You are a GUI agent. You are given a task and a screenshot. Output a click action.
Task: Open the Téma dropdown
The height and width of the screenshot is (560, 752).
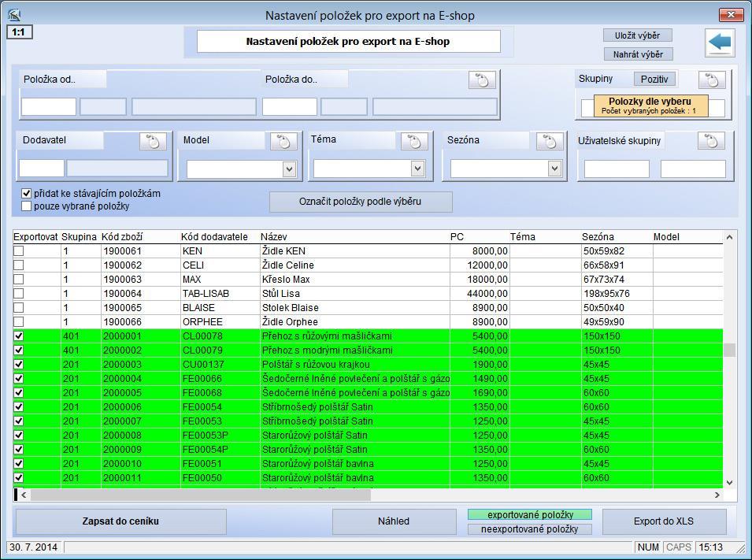[417, 169]
